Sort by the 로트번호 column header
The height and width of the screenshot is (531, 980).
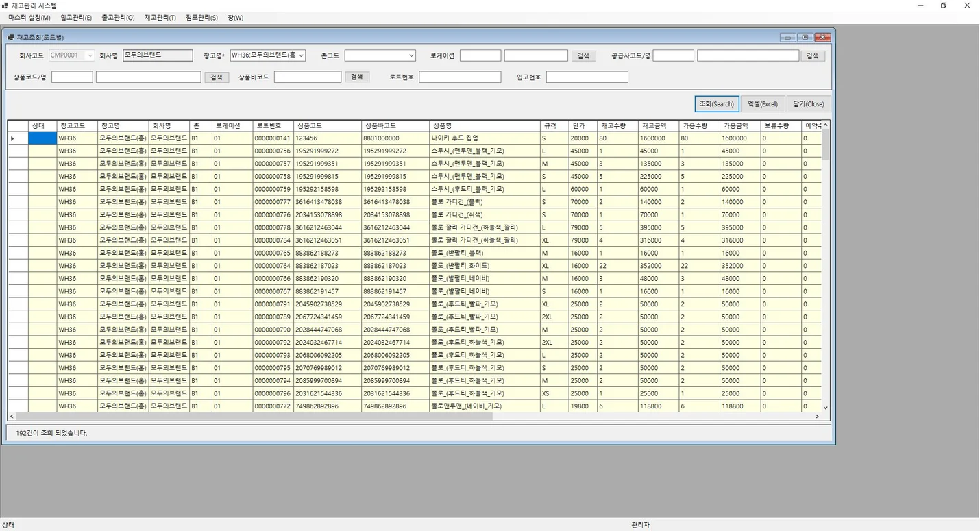coord(273,126)
